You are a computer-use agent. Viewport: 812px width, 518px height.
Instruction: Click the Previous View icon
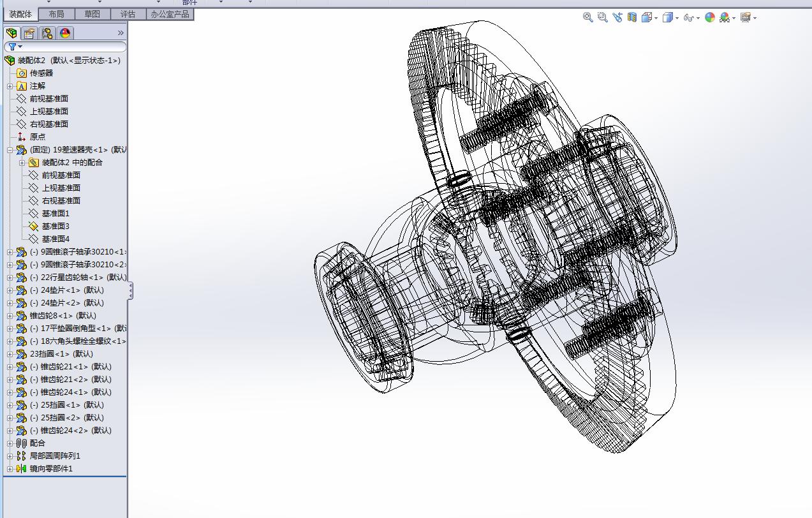617,18
